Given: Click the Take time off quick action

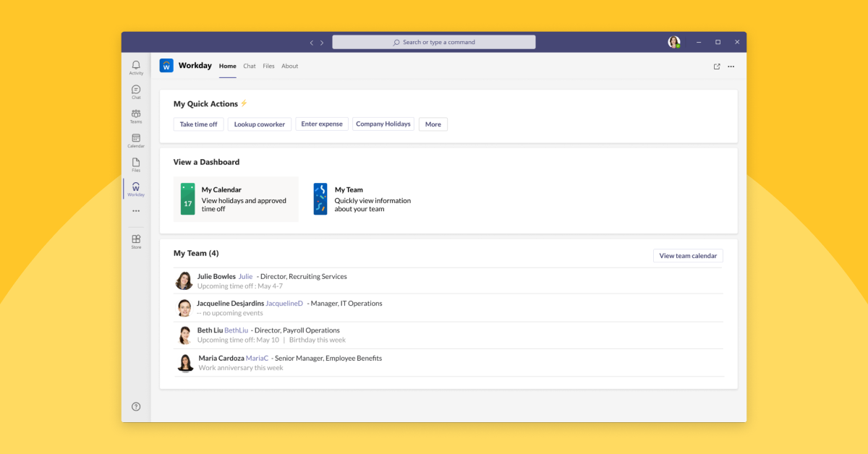Looking at the screenshot, I should [198, 124].
